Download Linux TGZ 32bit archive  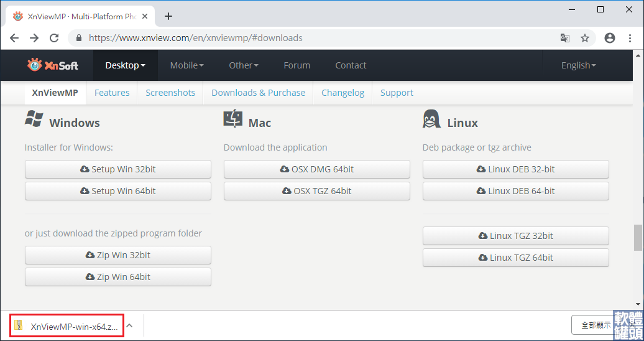coord(516,236)
